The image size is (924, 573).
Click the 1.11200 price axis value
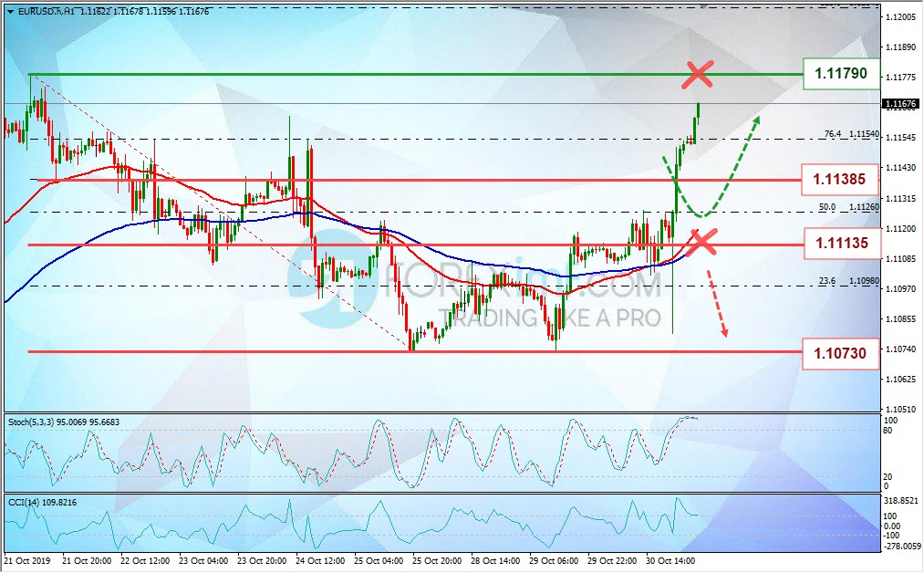tap(901, 229)
